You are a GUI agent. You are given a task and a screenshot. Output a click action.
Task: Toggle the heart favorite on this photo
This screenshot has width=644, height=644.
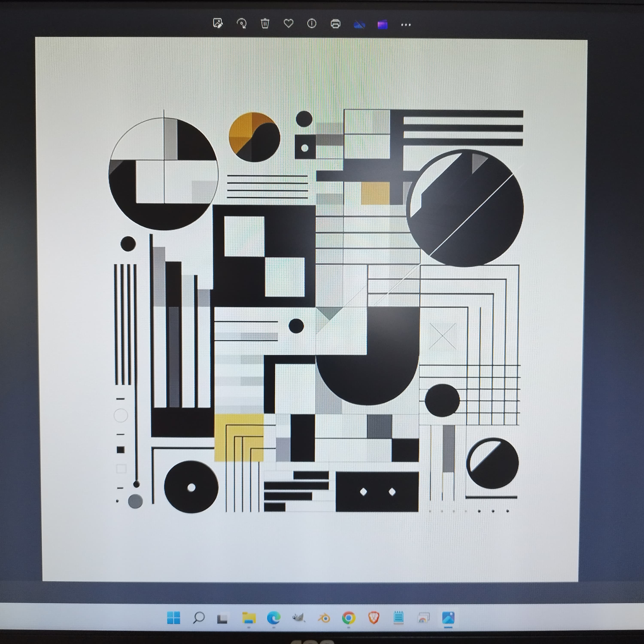tap(288, 23)
